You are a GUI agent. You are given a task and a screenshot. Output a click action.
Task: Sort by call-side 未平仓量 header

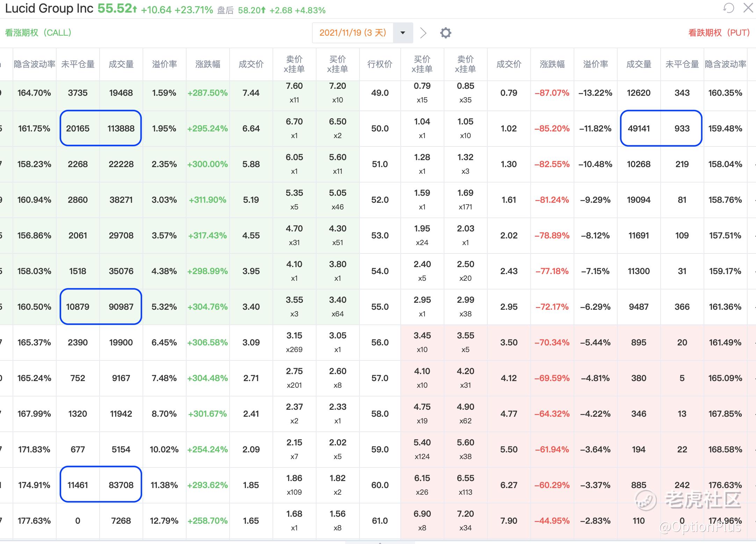(x=78, y=64)
